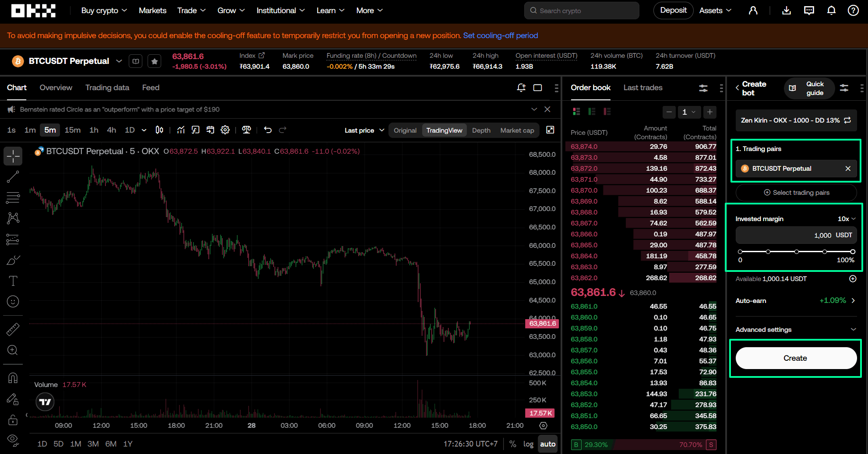Open the Last price dropdown
This screenshot has height=454, width=868.
364,130
